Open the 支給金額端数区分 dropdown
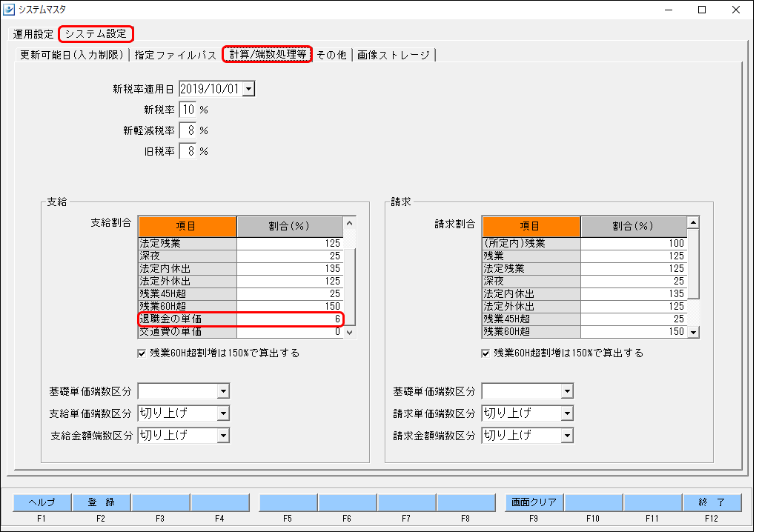 tap(223, 436)
